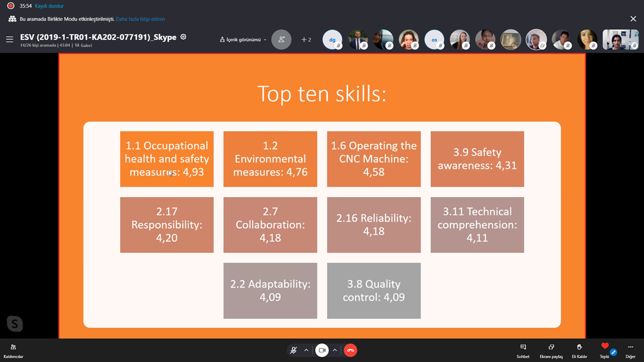The height and width of the screenshot is (362, 644).
Task: Open the hamburger menu at top left
Action: 10,40
